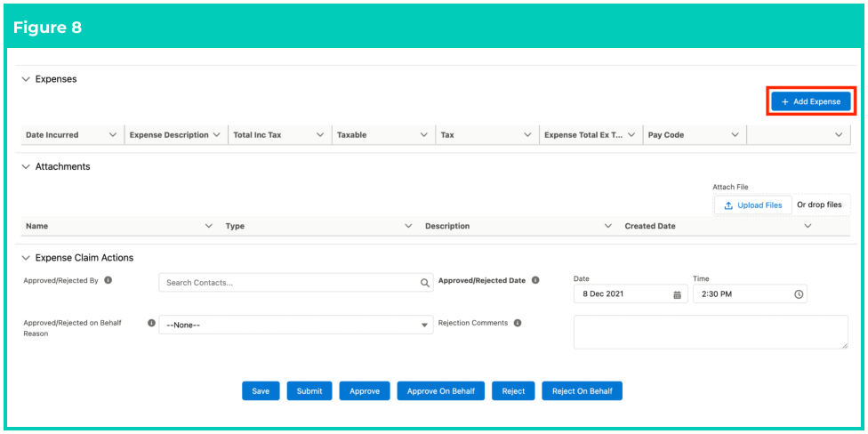Open the Total Inc Tax column menu
The height and width of the screenshot is (434, 868).
coord(320,135)
